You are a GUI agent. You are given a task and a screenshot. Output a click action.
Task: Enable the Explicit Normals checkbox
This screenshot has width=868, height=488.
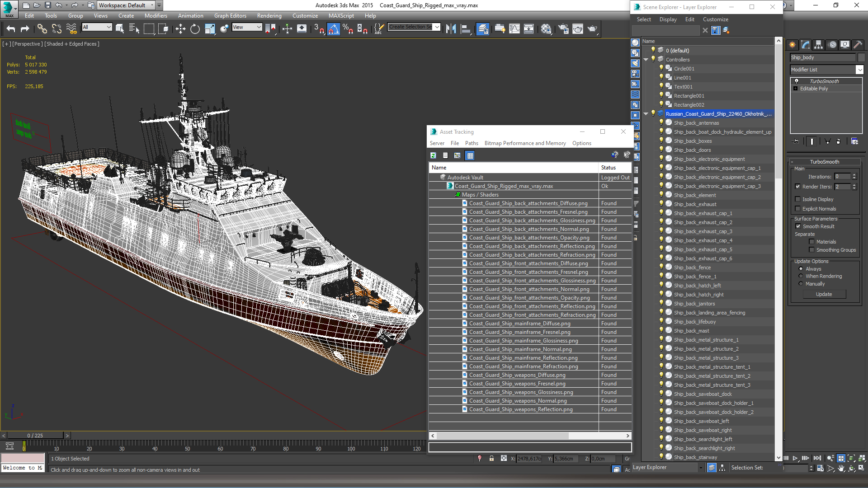click(797, 209)
